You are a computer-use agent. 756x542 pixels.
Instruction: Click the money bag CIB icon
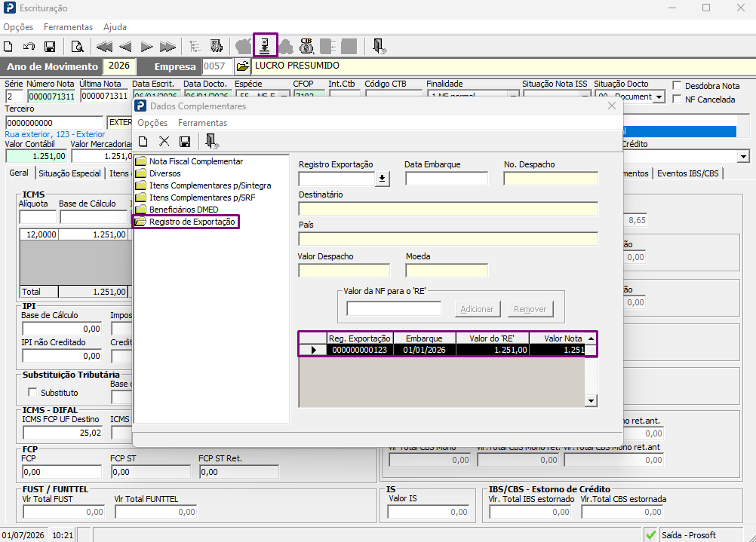pyautogui.click(x=306, y=46)
